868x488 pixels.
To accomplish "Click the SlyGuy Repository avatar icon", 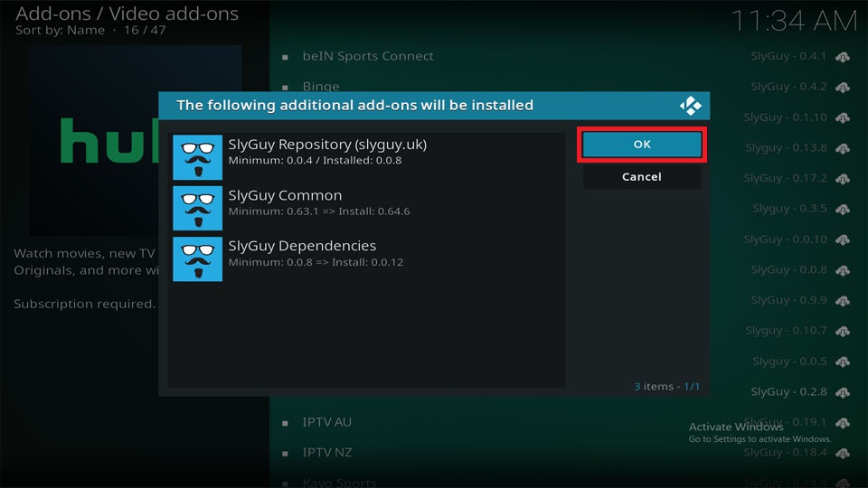I will [198, 157].
